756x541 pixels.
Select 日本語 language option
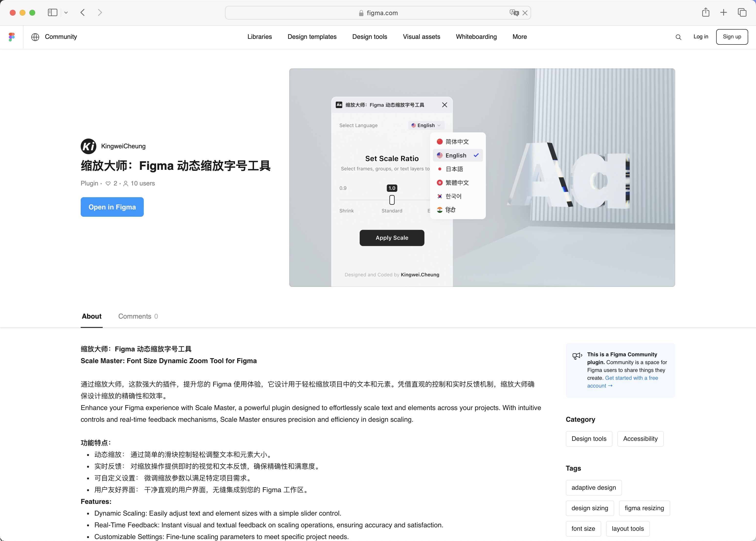click(458, 169)
